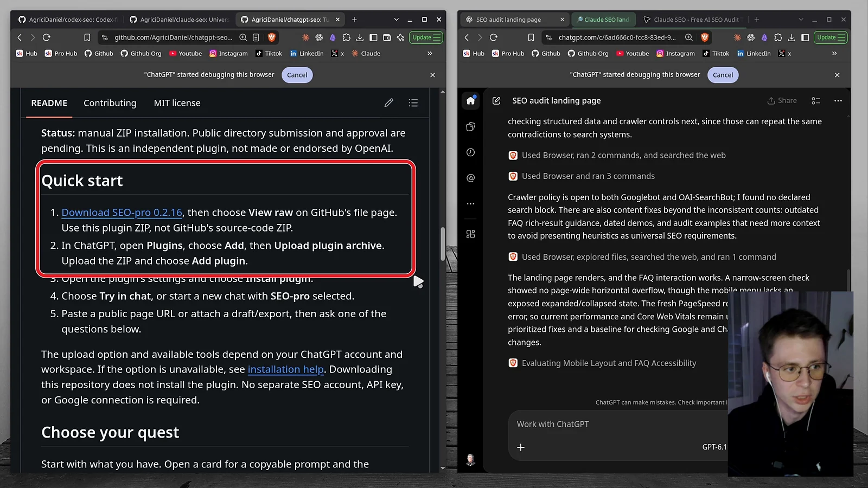This screenshot has height=488, width=868.
Task: Click the Work with ChatGPT message field
Action: point(618,424)
